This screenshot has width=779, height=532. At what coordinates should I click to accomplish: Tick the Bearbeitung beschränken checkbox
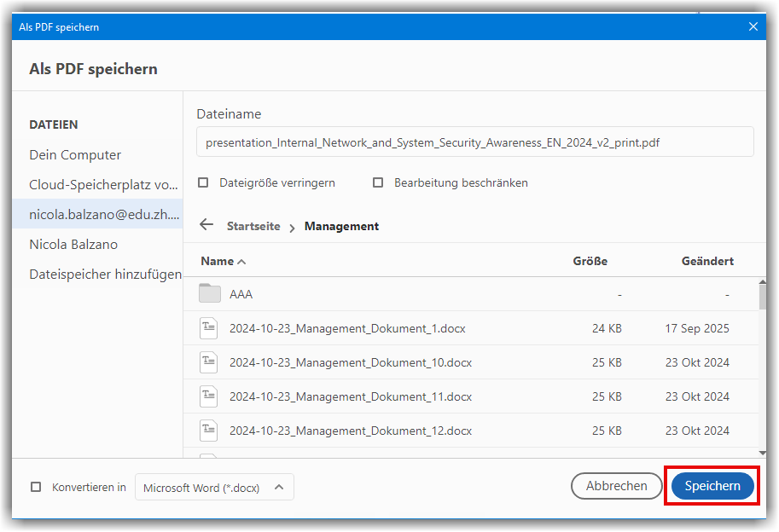coord(378,182)
